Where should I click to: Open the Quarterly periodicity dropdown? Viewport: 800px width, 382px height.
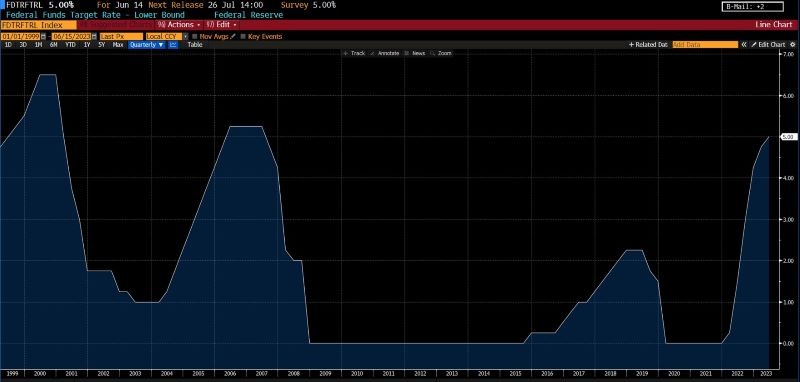[x=147, y=45]
